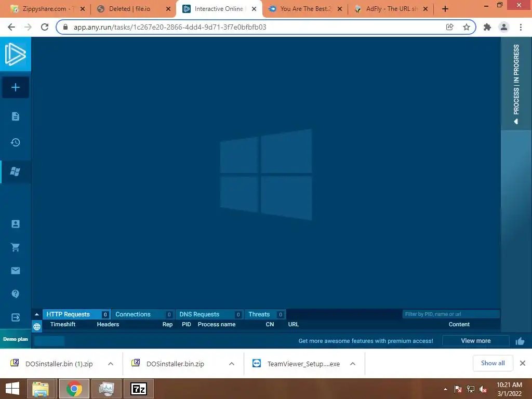The height and width of the screenshot is (399, 532).
Task: Open the shopping cart icon in sidebar
Action: tap(15, 247)
